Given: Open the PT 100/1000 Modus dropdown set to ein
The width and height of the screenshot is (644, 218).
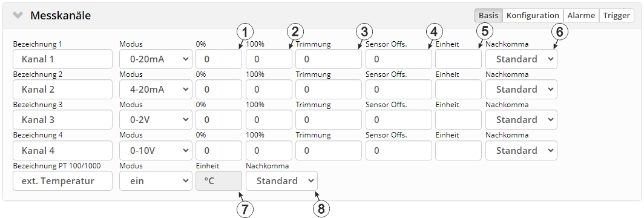Looking at the screenshot, I should [156, 180].
